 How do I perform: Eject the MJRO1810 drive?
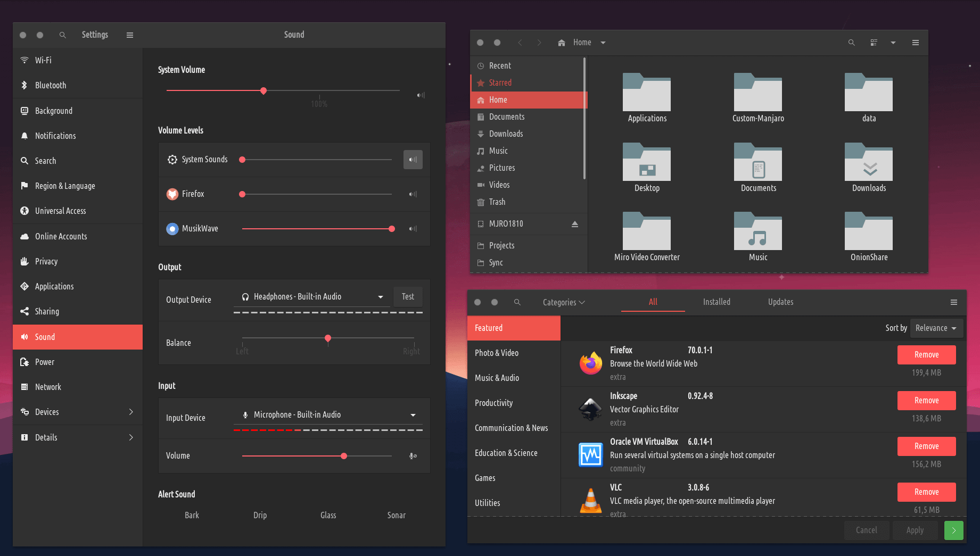coord(575,224)
